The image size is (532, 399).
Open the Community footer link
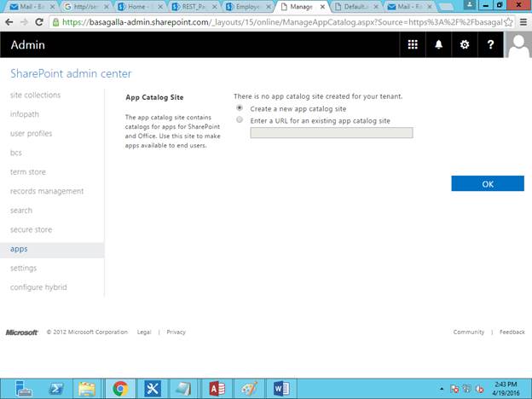point(469,332)
